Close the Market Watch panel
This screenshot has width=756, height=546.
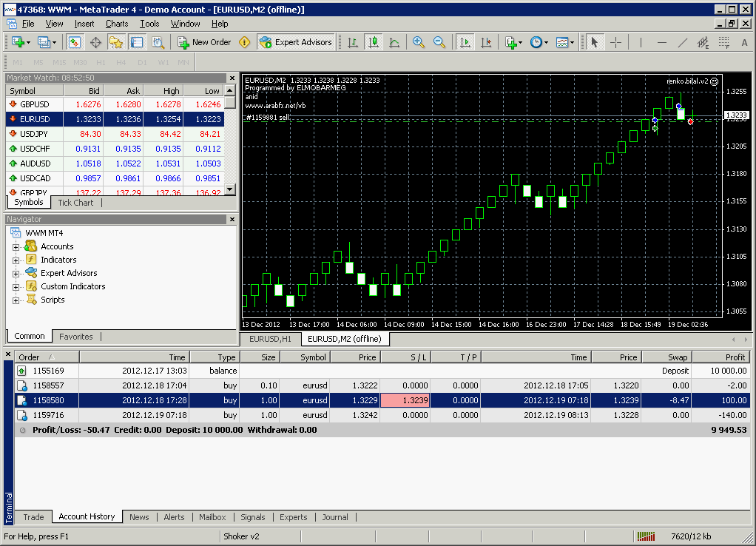232,78
